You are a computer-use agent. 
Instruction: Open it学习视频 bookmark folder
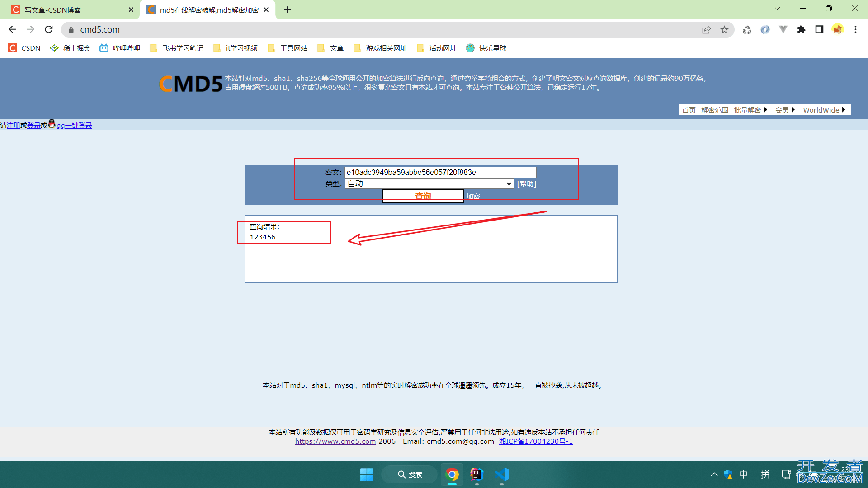(x=236, y=48)
